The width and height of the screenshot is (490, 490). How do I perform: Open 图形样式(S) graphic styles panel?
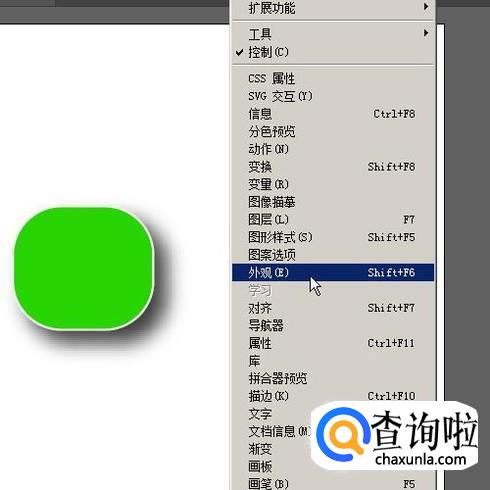click(333, 237)
